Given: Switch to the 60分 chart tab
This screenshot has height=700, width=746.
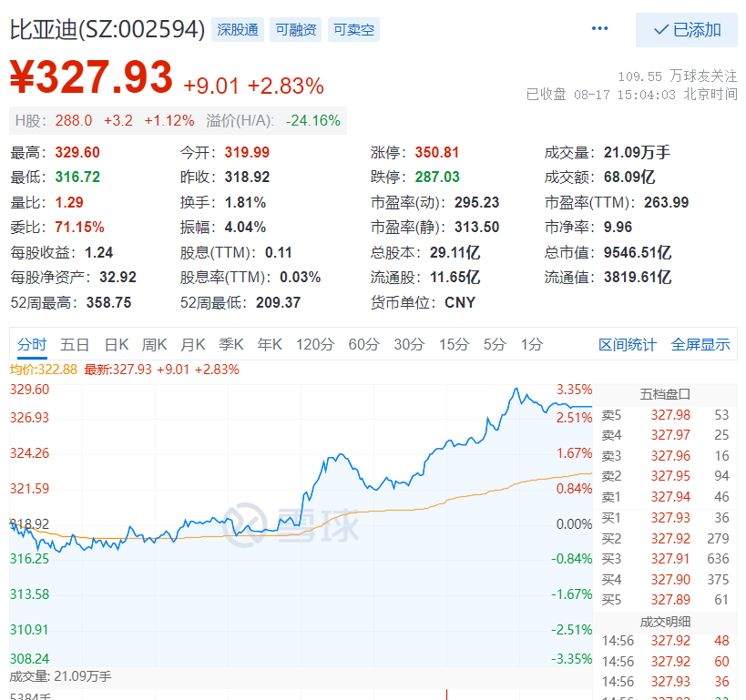Looking at the screenshot, I should pyautogui.click(x=364, y=344).
